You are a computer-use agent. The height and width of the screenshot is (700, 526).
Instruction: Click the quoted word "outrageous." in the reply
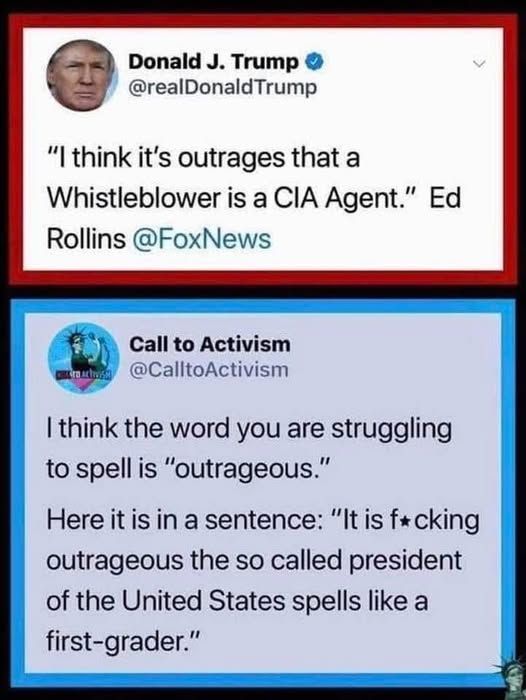246,469
